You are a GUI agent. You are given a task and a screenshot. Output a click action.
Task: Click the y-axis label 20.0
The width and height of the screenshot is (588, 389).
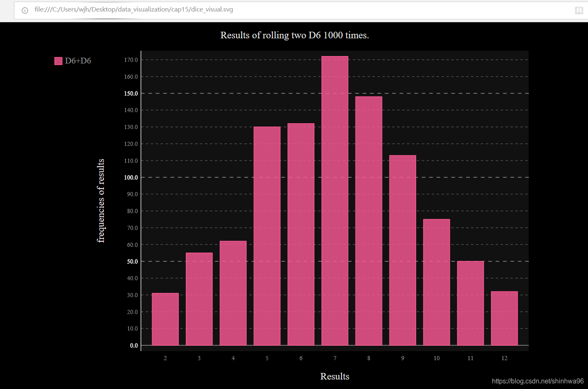coord(133,312)
